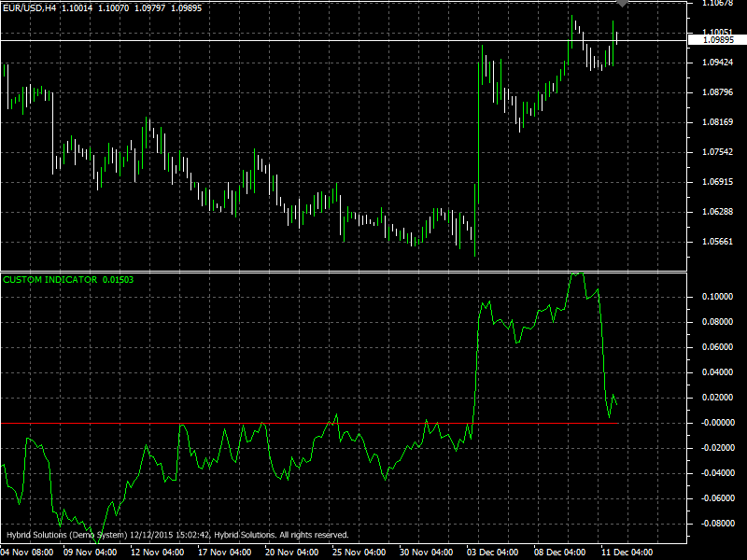Click the indicator's 0.00000 zero level label
747x560 pixels.
[715, 421]
